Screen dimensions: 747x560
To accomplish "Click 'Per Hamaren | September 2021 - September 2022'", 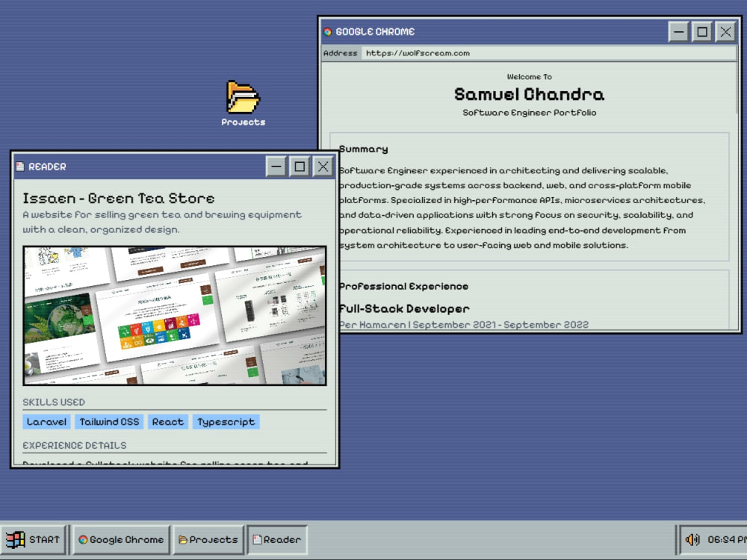I will [465, 325].
